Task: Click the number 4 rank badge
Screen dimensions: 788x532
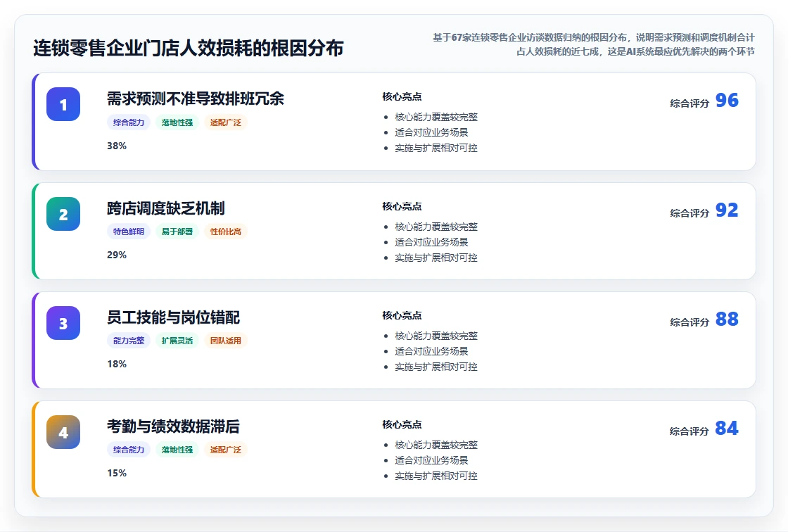Action: [x=63, y=432]
